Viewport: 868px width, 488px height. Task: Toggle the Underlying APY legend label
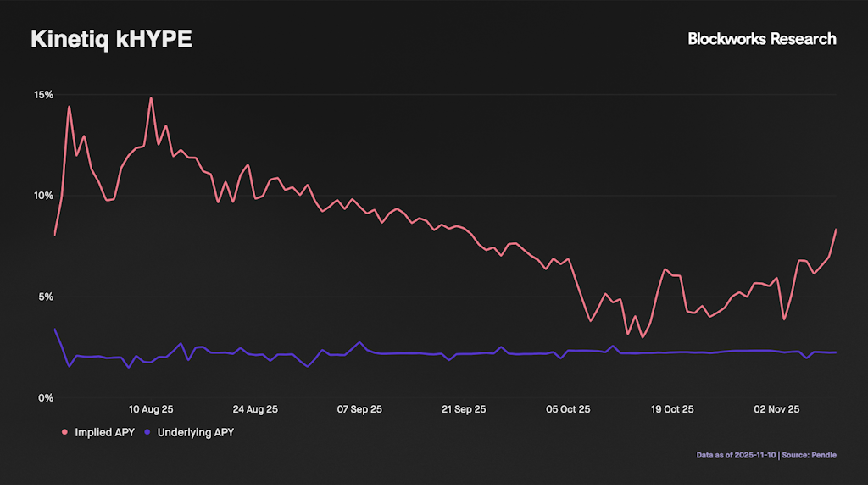coord(195,432)
